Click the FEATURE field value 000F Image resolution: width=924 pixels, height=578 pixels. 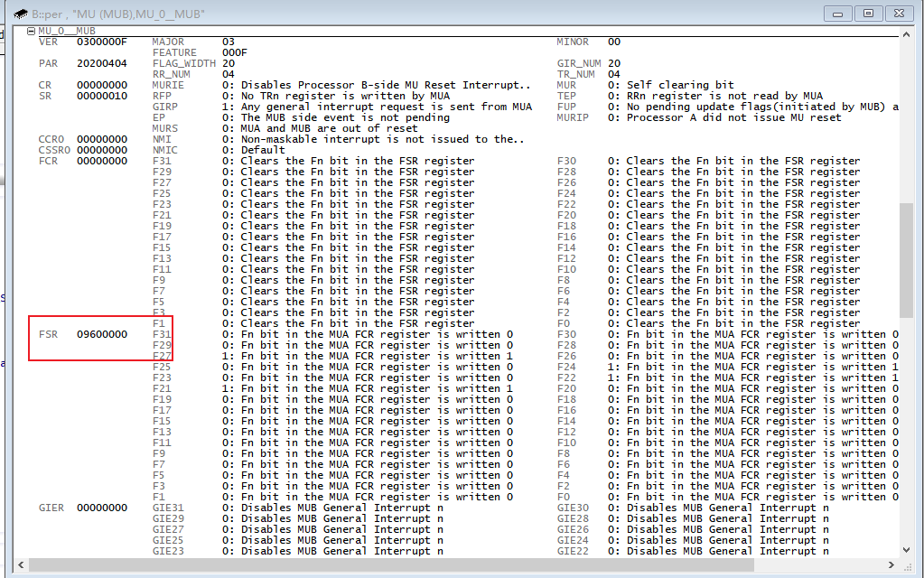235,52
